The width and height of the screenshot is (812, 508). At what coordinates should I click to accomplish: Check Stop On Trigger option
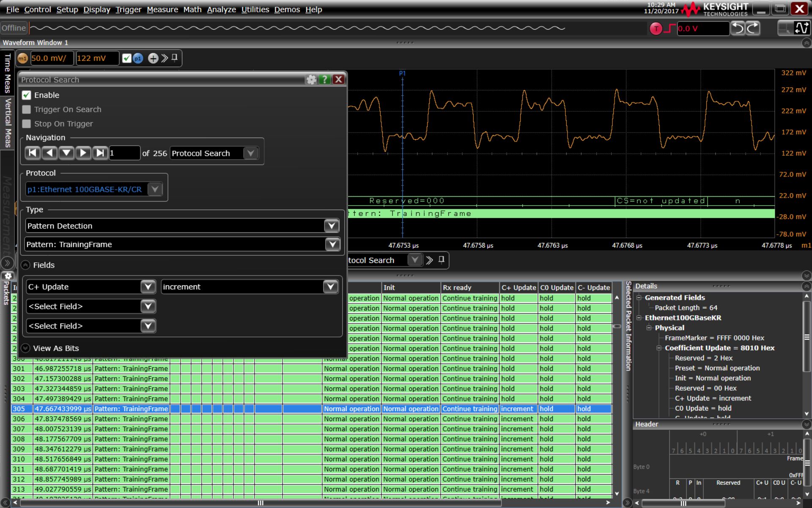click(x=27, y=124)
